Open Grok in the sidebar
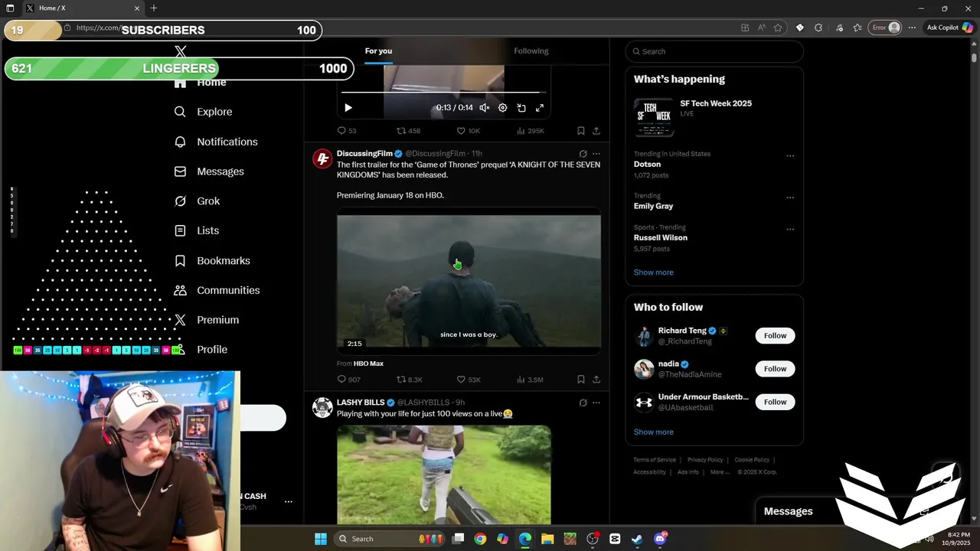This screenshot has width=980, height=551. pos(198,201)
